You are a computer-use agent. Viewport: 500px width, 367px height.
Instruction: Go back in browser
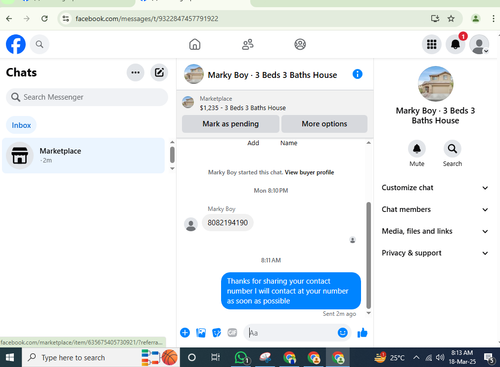(x=9, y=19)
